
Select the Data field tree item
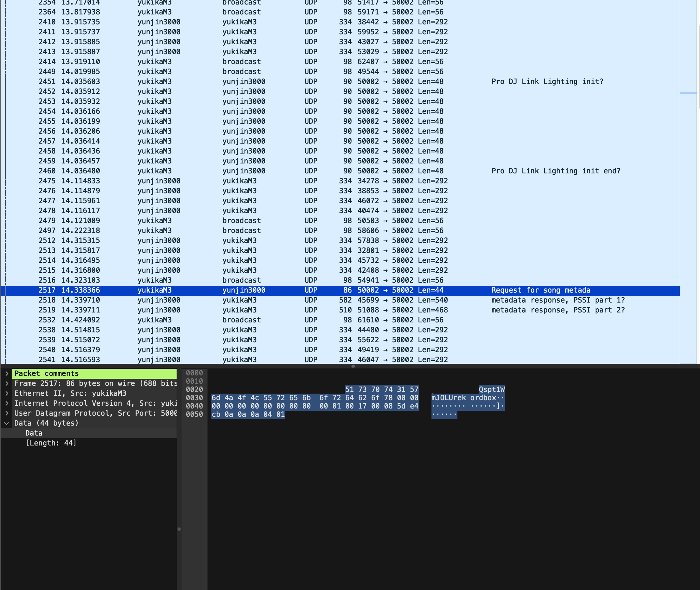tap(89, 433)
